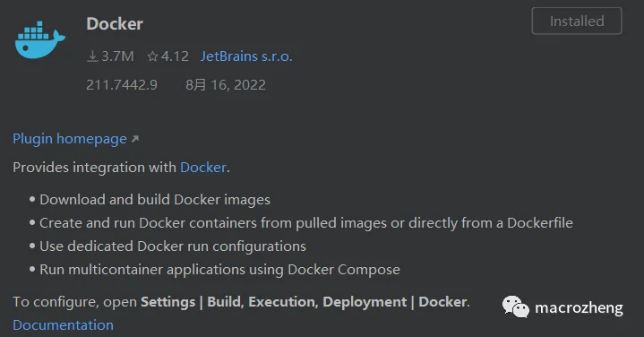Viewport: 644px width, 337px height.
Task: Open the Documentation link
Action: coord(64,325)
